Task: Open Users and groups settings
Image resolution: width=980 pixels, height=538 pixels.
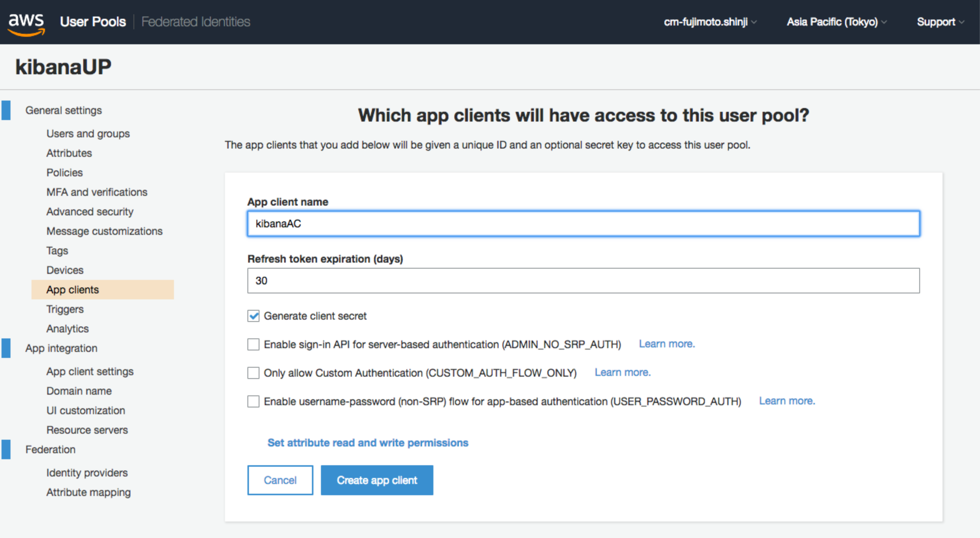Action: 88,134
